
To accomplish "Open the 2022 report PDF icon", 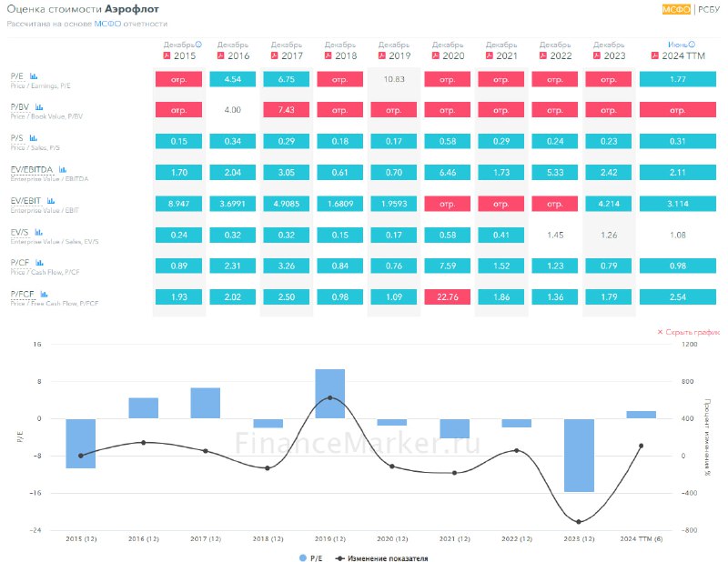I will coord(543,55).
